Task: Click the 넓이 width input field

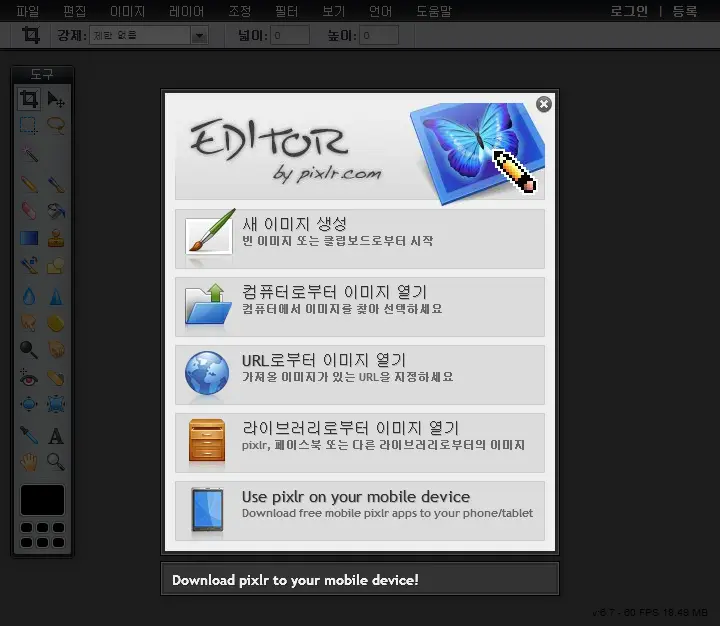Action: [x=290, y=35]
